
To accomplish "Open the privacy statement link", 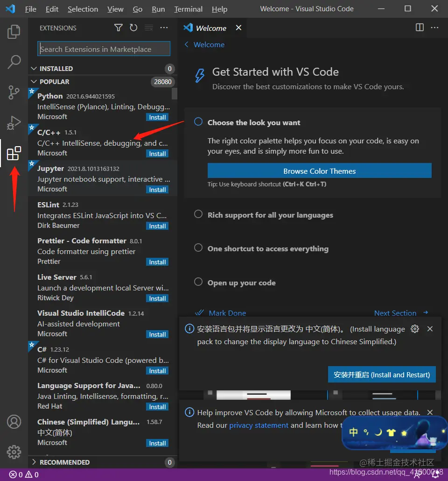I will pos(259,425).
